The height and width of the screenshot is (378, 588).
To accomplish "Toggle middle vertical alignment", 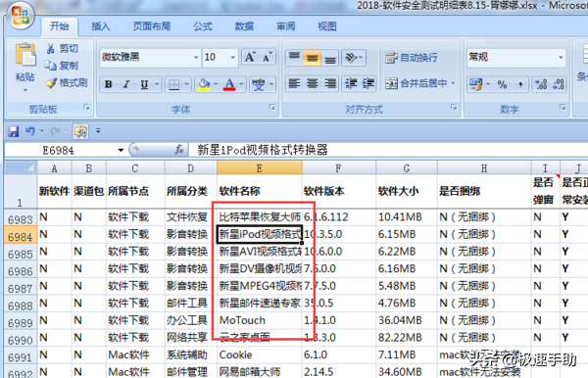I will 312,58.
